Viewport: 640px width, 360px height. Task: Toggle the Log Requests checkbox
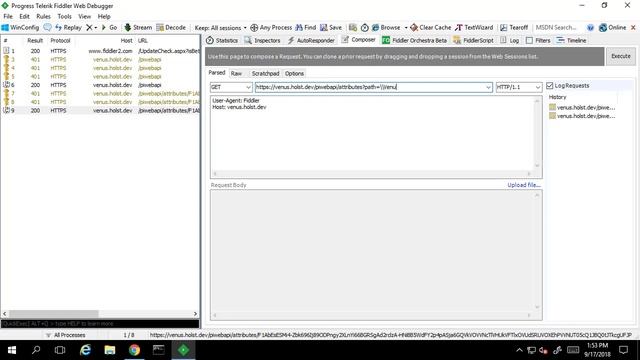coord(550,86)
